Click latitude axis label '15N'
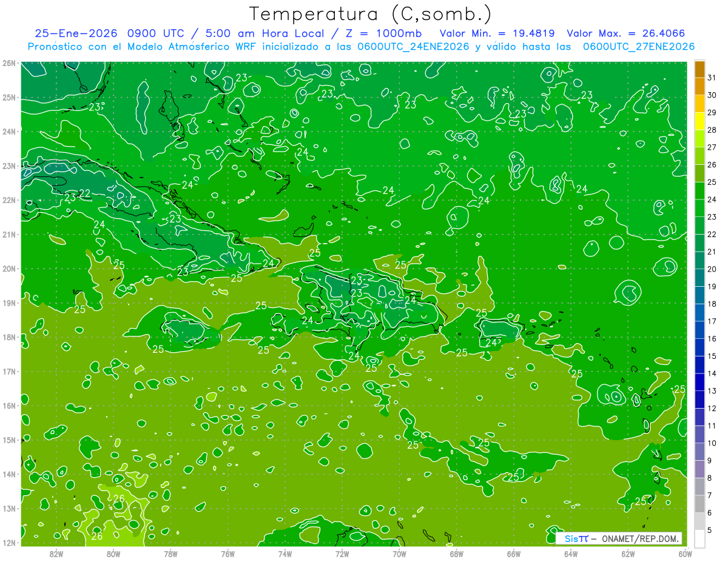The width and height of the screenshot is (728, 562). (x=8, y=440)
